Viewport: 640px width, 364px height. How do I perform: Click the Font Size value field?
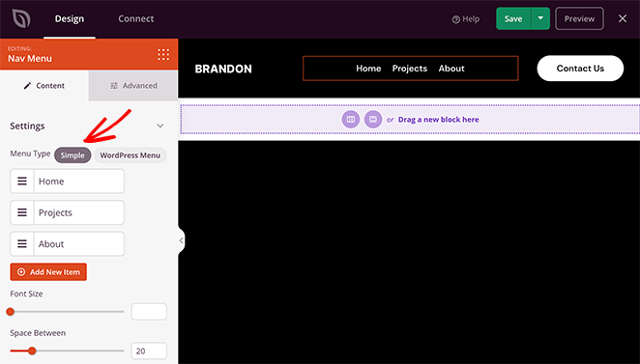point(149,312)
